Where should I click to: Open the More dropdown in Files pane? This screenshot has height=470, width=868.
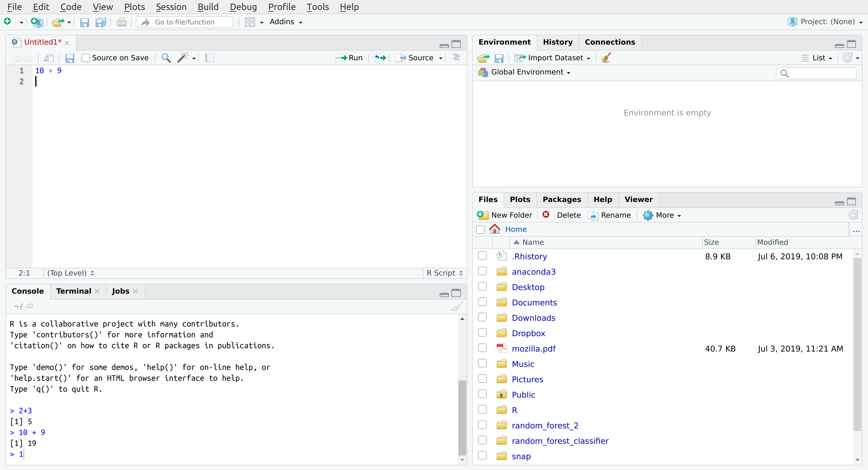point(662,215)
